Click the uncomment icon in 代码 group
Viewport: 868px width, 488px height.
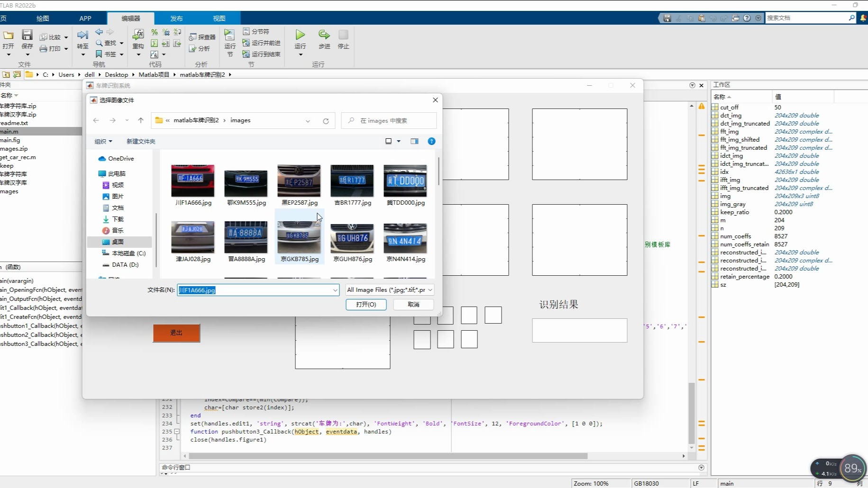coord(166,32)
